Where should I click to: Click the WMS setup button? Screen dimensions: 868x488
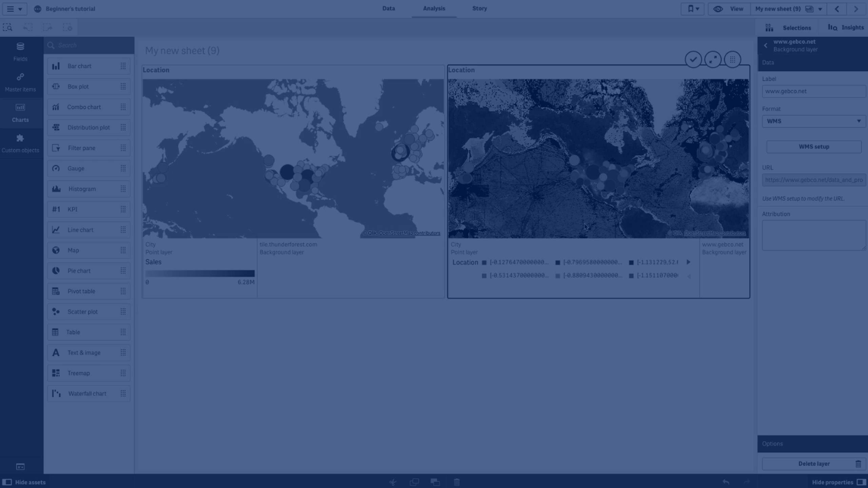[x=814, y=147]
